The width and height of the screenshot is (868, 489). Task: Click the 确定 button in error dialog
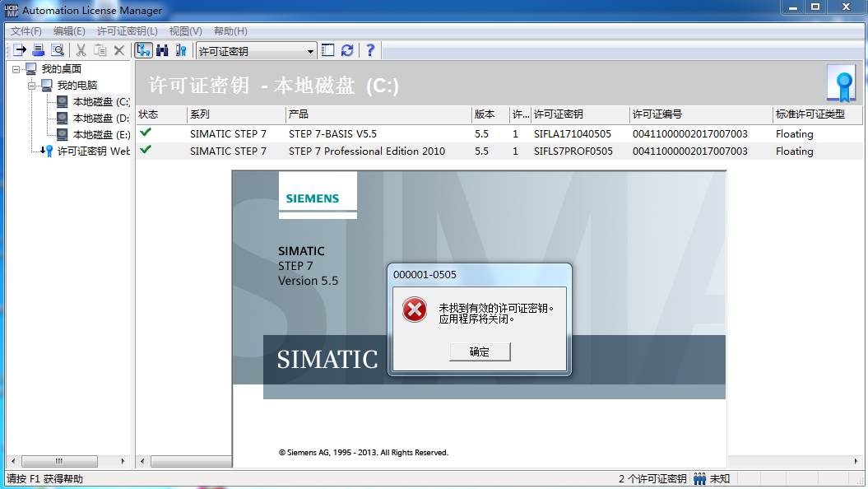pyautogui.click(x=480, y=352)
